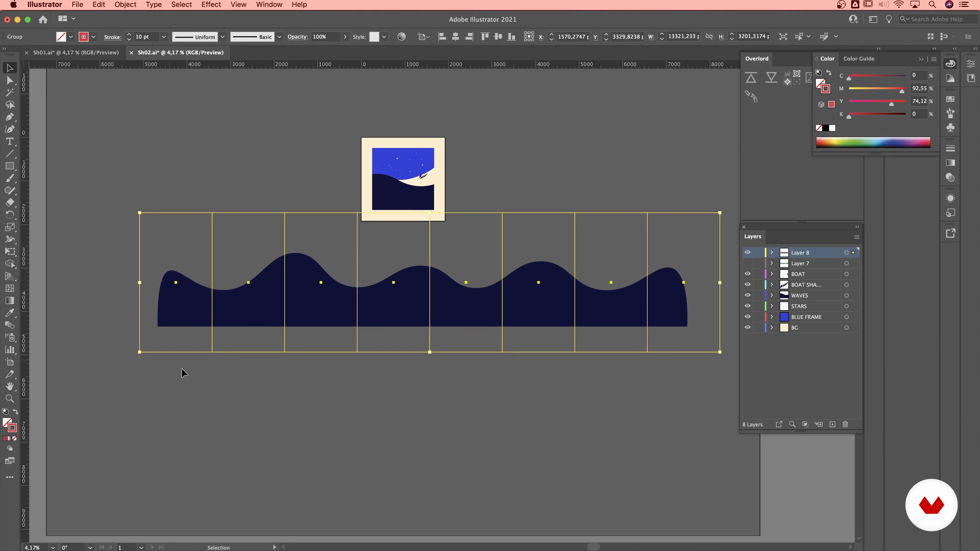Click Vertical Align Top icon
980x551 pixels.
click(x=485, y=36)
